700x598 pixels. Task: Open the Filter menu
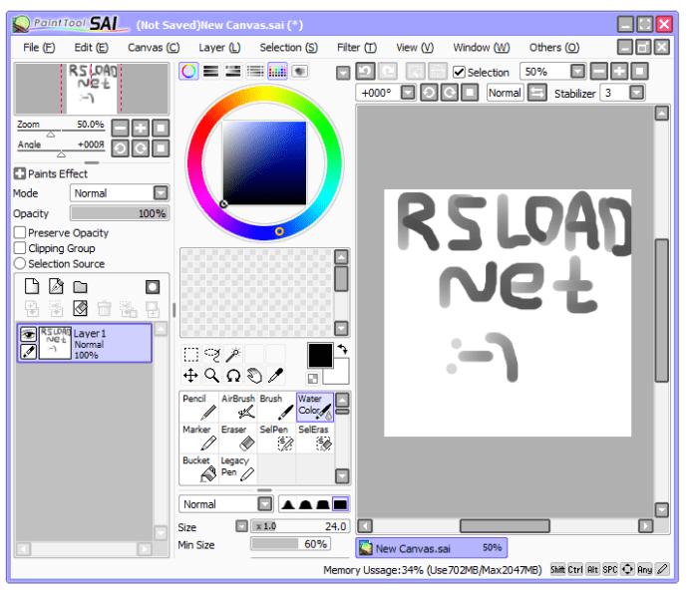(x=357, y=48)
